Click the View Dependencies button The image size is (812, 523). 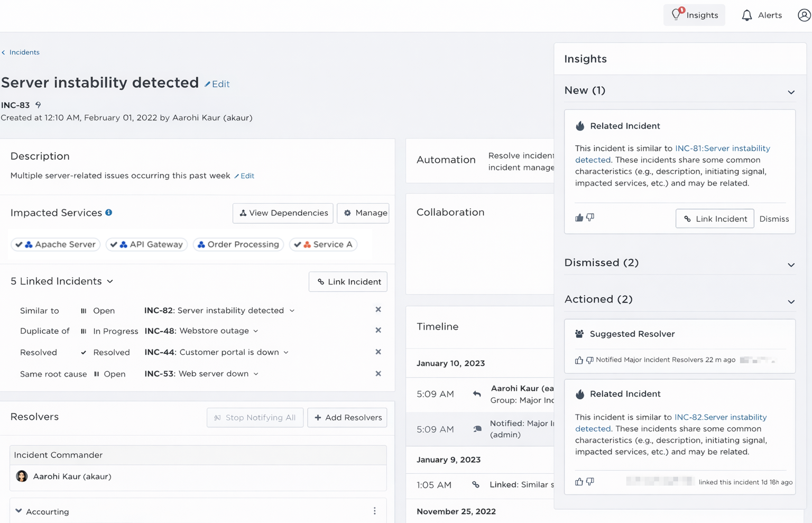point(283,213)
